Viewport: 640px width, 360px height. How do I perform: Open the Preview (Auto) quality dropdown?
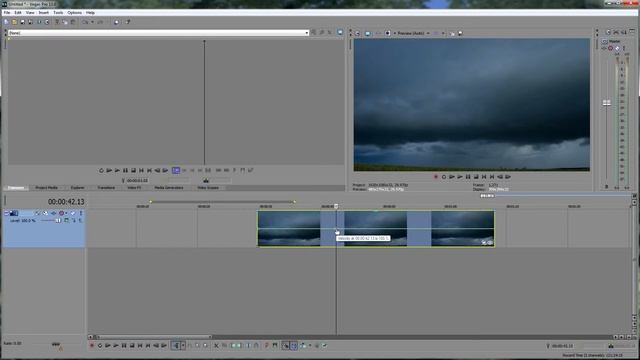(413, 33)
